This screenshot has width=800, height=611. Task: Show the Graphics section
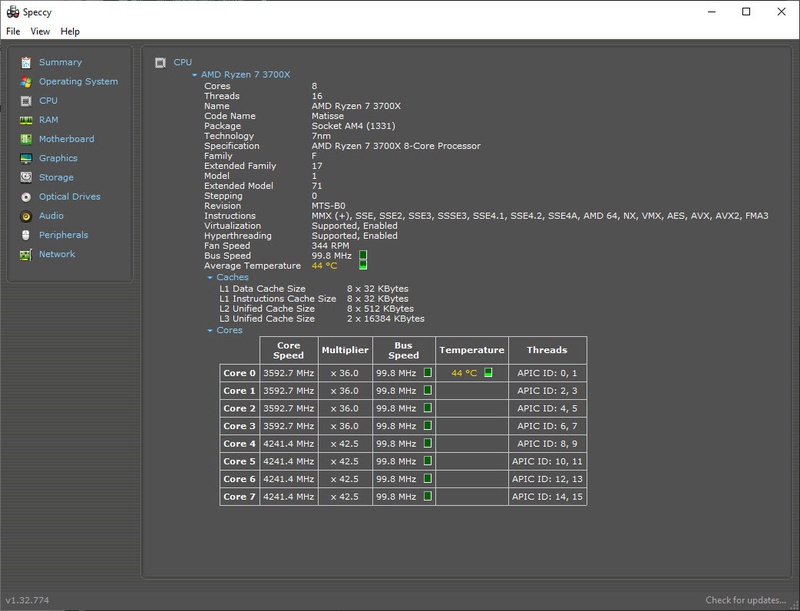click(58, 158)
